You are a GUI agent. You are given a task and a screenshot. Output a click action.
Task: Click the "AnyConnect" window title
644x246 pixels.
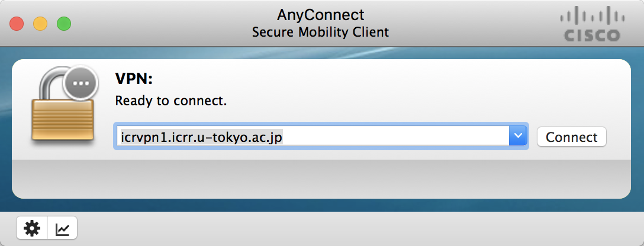320,14
